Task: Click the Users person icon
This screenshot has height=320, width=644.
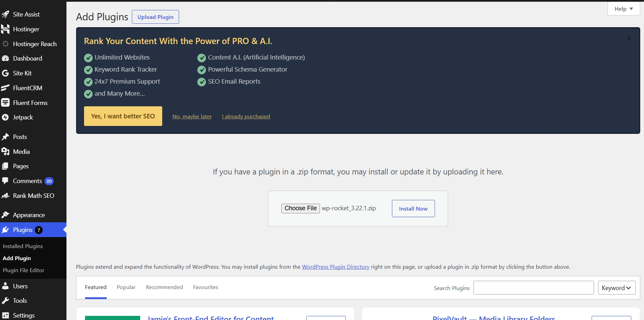Action: 5,286
